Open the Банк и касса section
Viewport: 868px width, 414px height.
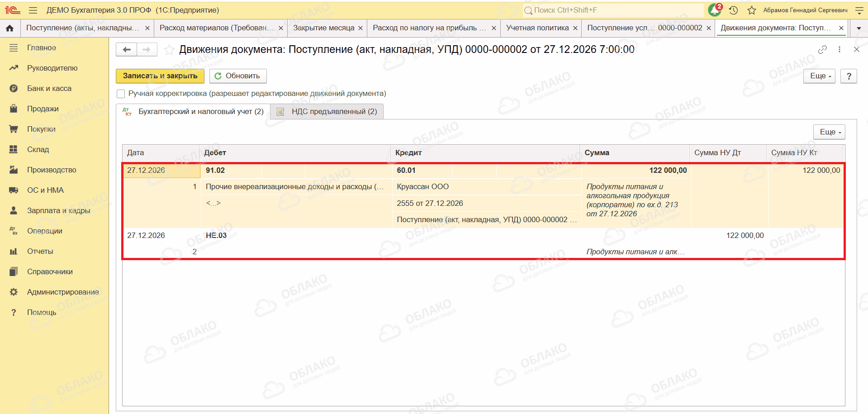point(49,89)
